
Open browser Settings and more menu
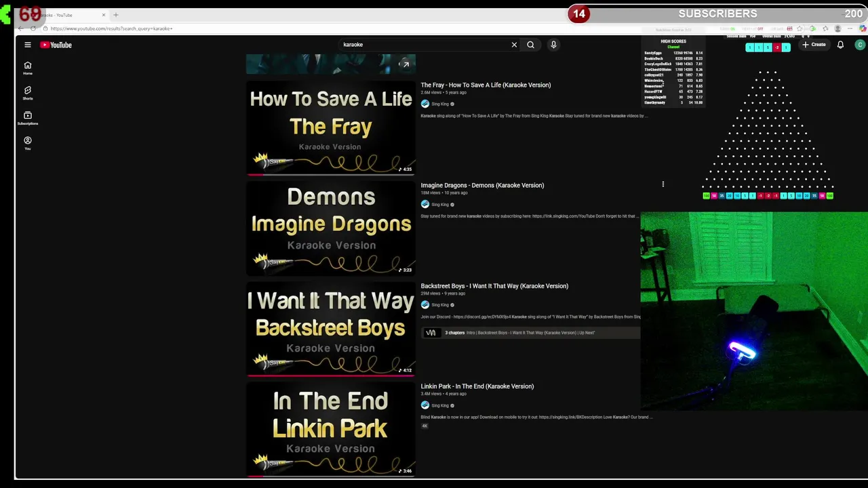click(850, 28)
